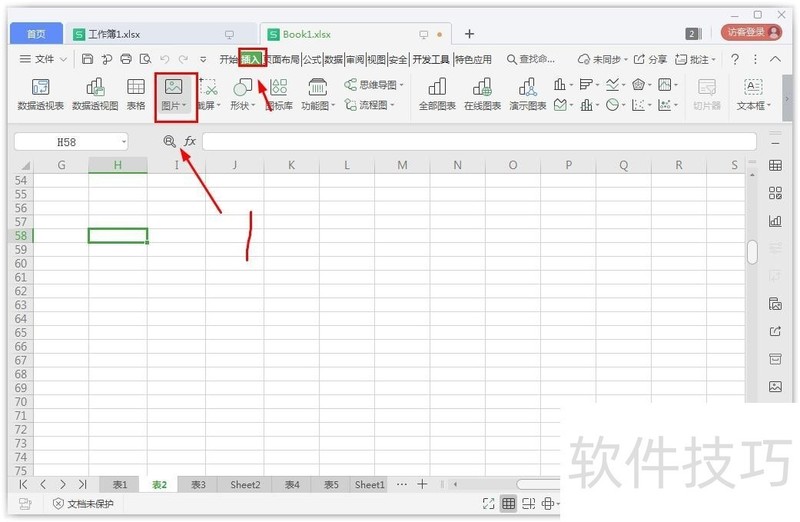This screenshot has height=522, width=800.
Task: Switch to the 数据 ribbon tab
Action: click(x=333, y=60)
